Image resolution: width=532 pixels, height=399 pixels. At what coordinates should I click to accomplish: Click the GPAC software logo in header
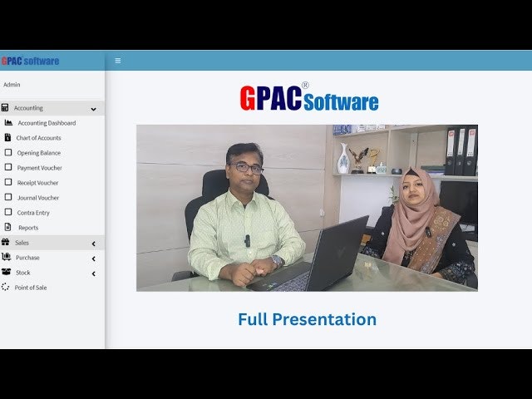30,61
